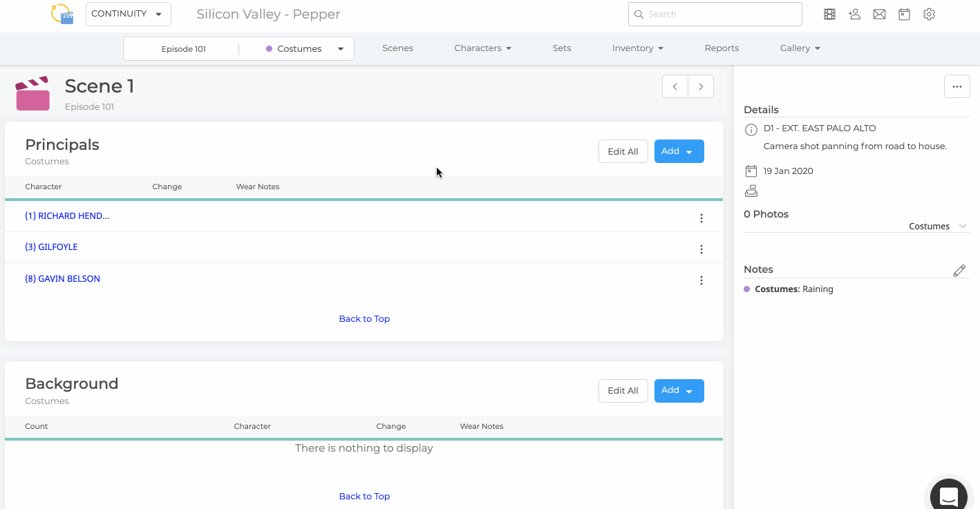Go to next scene arrow
The image size is (980, 509).
701,87
